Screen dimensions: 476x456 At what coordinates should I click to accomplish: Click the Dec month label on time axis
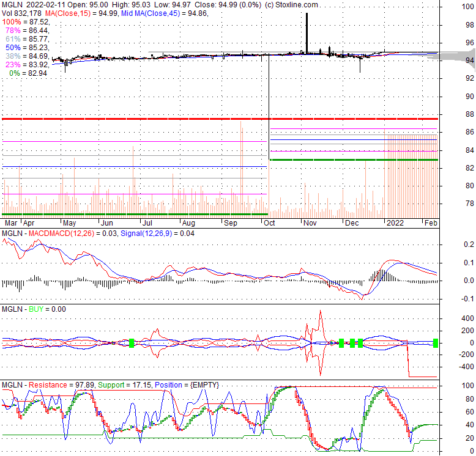point(352,223)
